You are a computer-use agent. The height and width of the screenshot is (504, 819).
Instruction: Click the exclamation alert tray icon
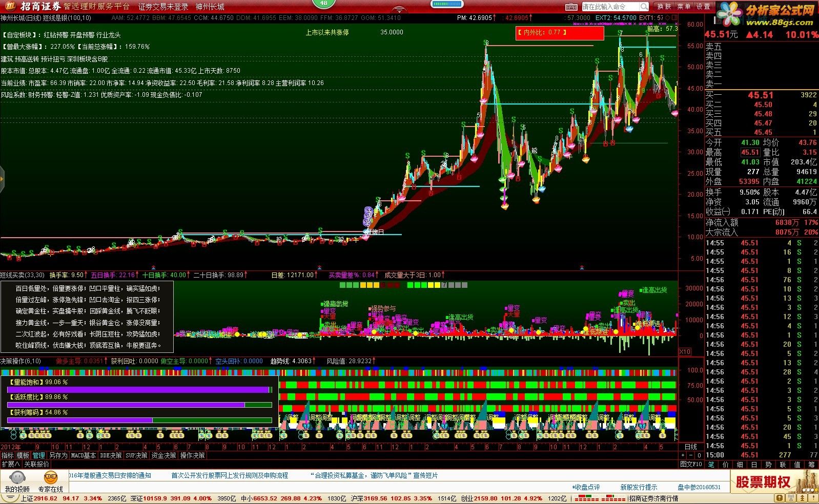[814, 498]
